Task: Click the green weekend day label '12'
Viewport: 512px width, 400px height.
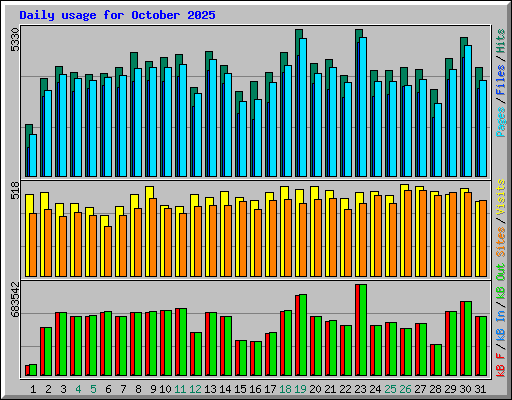Action: pyautogui.click(x=195, y=389)
